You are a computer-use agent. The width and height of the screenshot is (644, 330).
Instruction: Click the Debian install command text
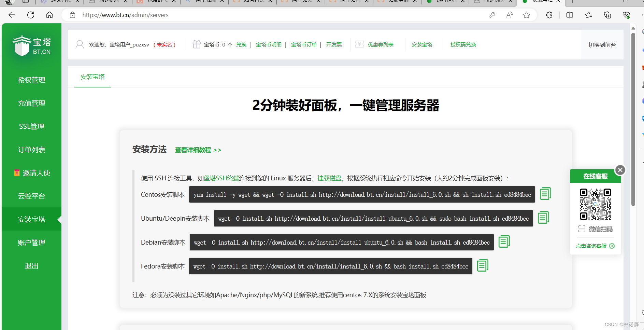click(x=342, y=242)
